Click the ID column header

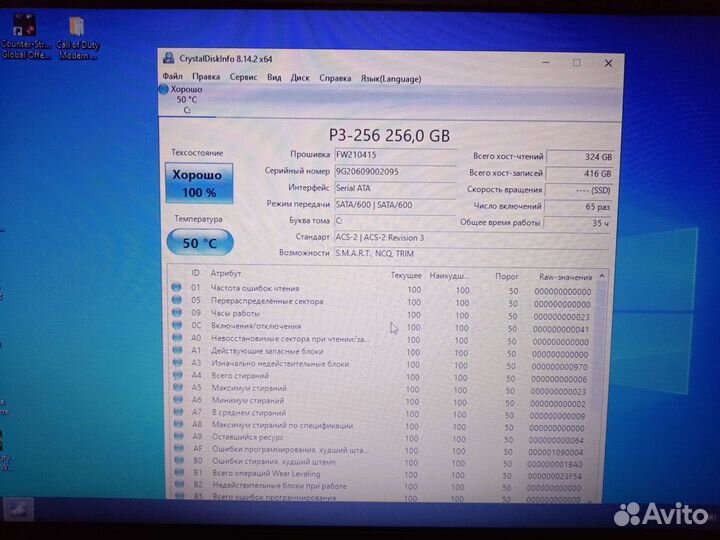click(195, 273)
